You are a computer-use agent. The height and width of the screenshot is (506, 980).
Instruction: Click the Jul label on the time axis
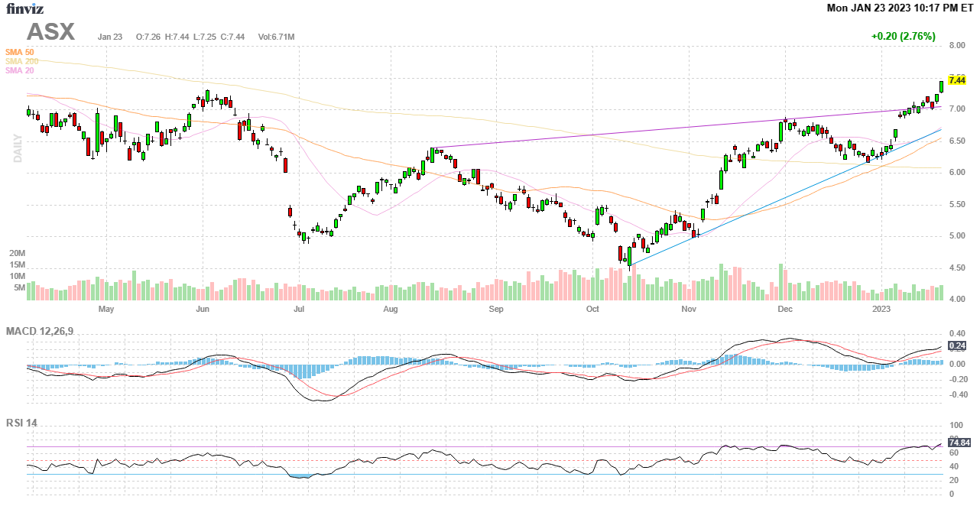[299, 310]
